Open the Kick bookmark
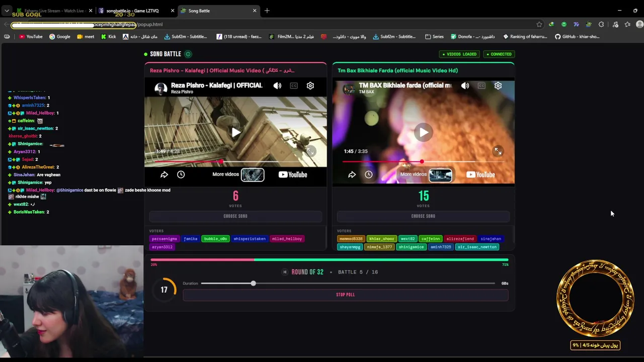 click(x=109, y=37)
